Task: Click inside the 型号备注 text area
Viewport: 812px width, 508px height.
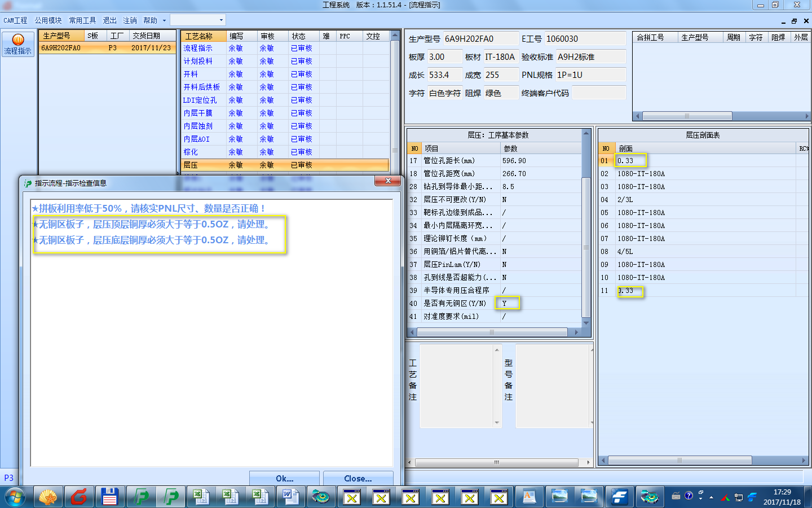Action: coord(553,386)
